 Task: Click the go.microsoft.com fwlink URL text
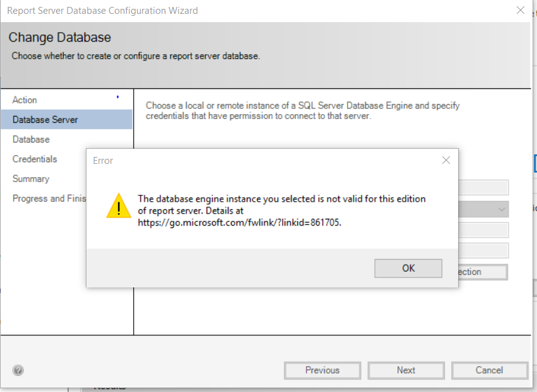(239, 222)
